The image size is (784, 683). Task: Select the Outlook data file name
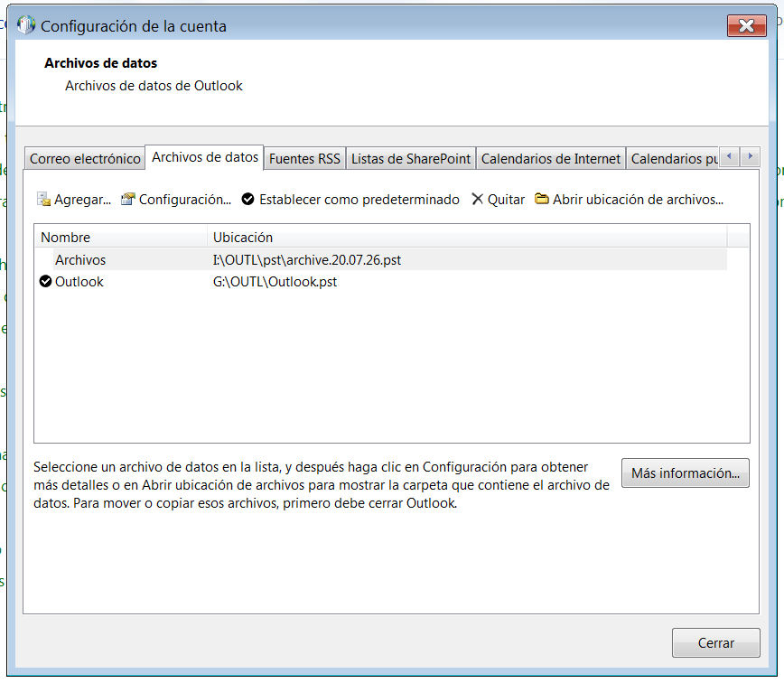[79, 282]
